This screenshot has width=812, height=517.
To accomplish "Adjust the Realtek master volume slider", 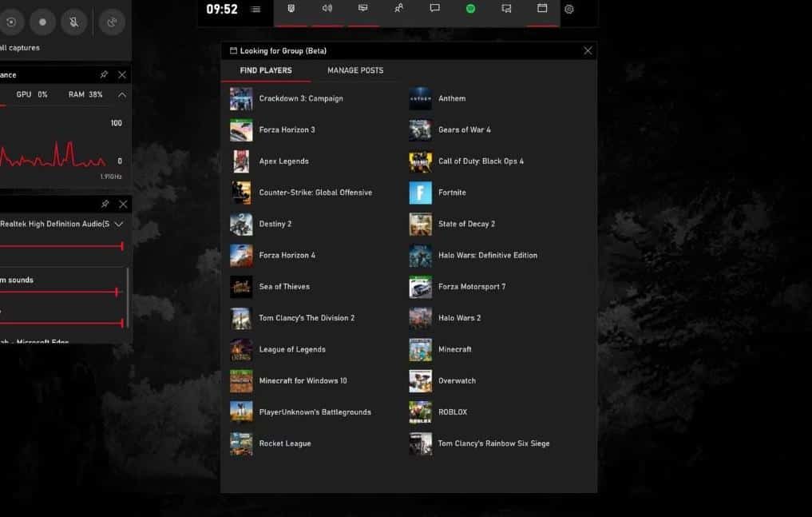I will pyautogui.click(x=61, y=246).
